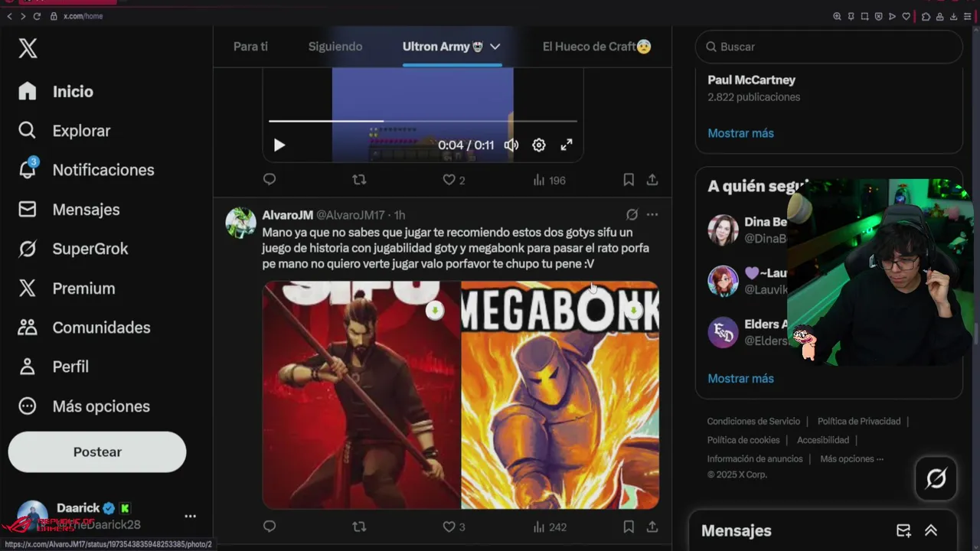Reply to the top video post
Screen dimensions: 980x551
point(269,180)
